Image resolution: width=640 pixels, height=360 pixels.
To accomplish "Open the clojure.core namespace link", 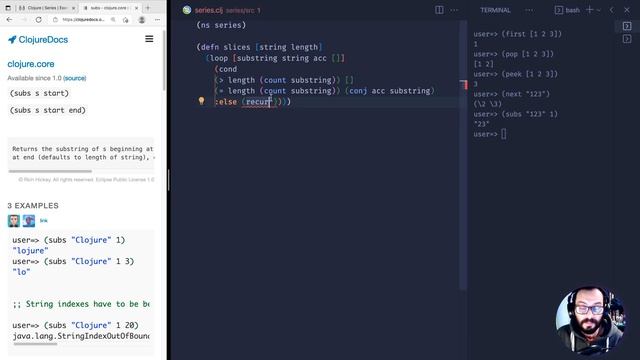I will [31, 64].
